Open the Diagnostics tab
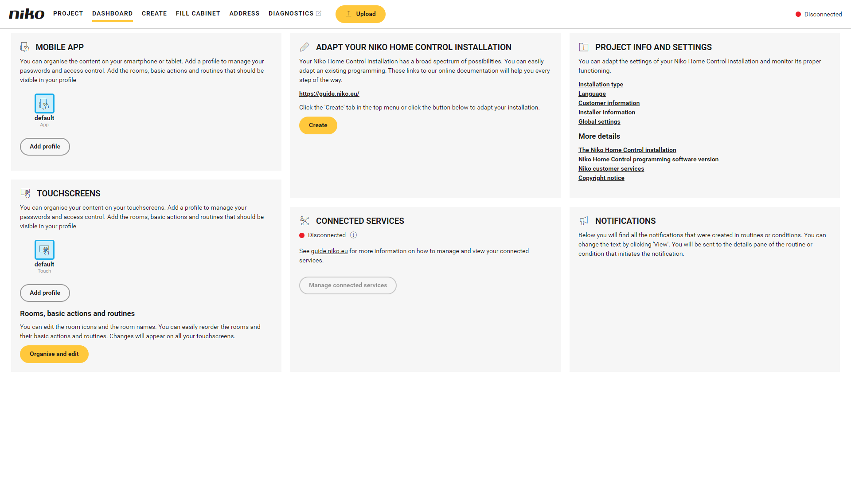Image resolution: width=851 pixels, height=504 pixels. tap(291, 13)
